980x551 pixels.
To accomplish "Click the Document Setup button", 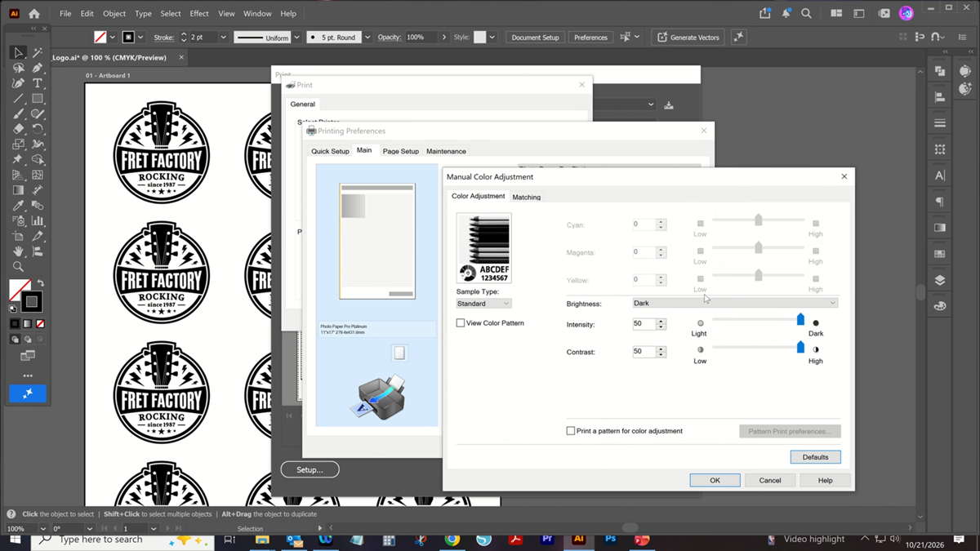I will (535, 38).
